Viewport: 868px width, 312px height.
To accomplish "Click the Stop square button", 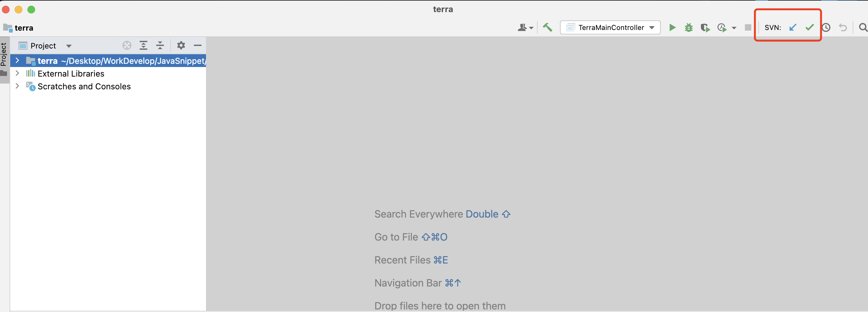I will click(748, 28).
